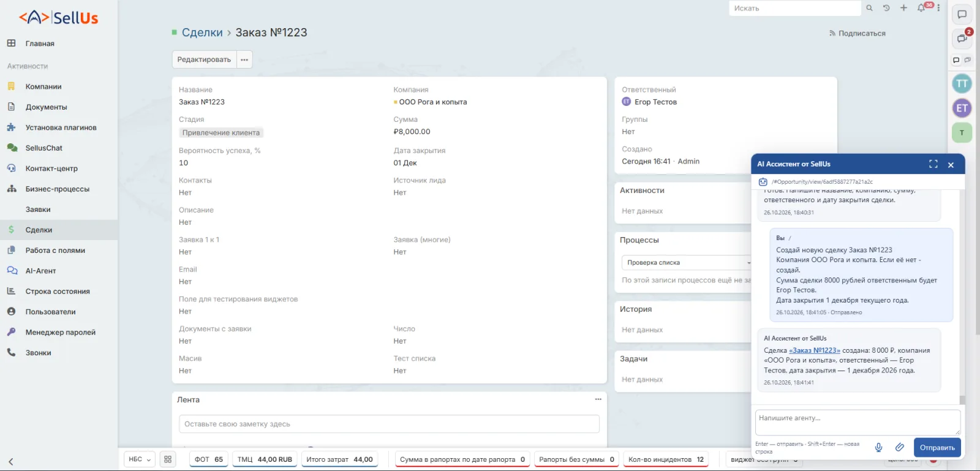Open group chats button with badge 2
The width and height of the screenshot is (980, 471).
962,39
